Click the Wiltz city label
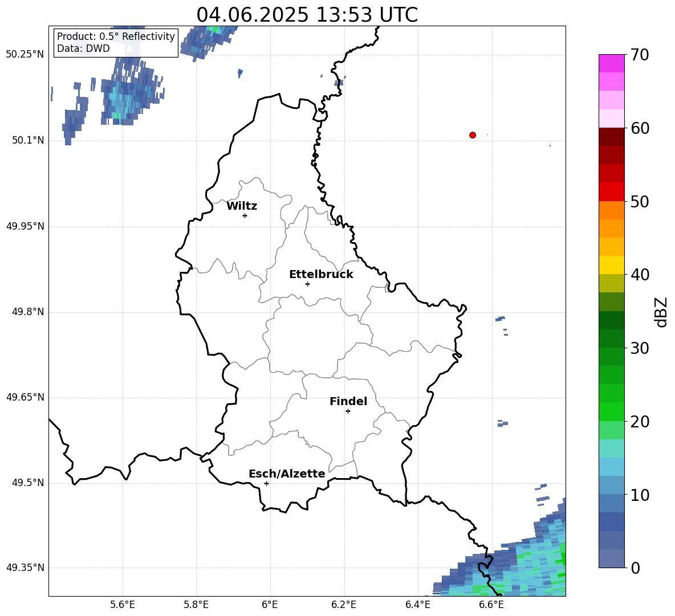Screen dimensions: 675x616 (242, 206)
